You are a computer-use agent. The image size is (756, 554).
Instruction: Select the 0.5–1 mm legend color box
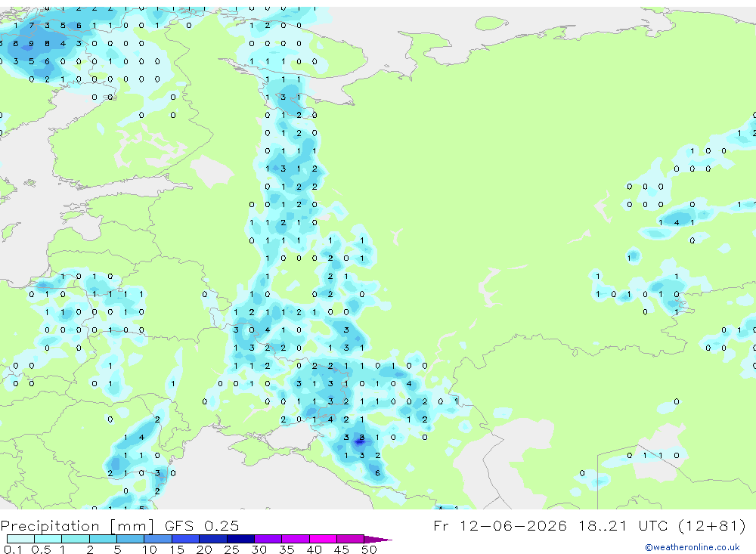(x=48, y=539)
